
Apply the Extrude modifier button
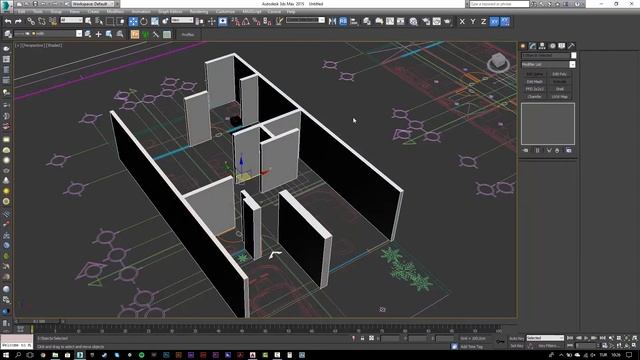coord(560,82)
